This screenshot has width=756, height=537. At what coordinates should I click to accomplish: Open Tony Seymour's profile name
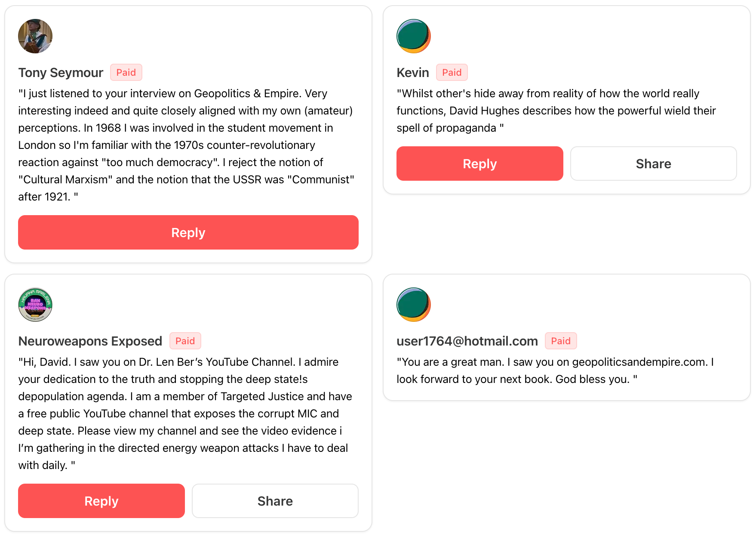tap(61, 73)
